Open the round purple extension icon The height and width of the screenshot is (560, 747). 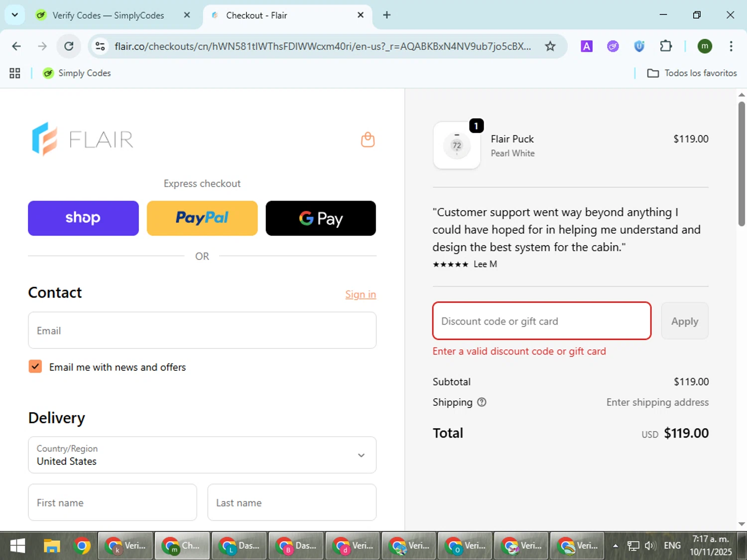click(613, 46)
